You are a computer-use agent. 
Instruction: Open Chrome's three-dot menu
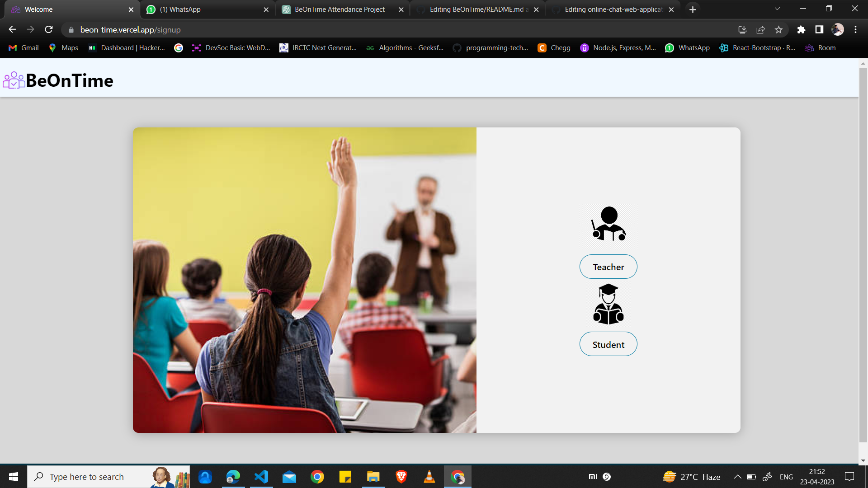(855, 30)
